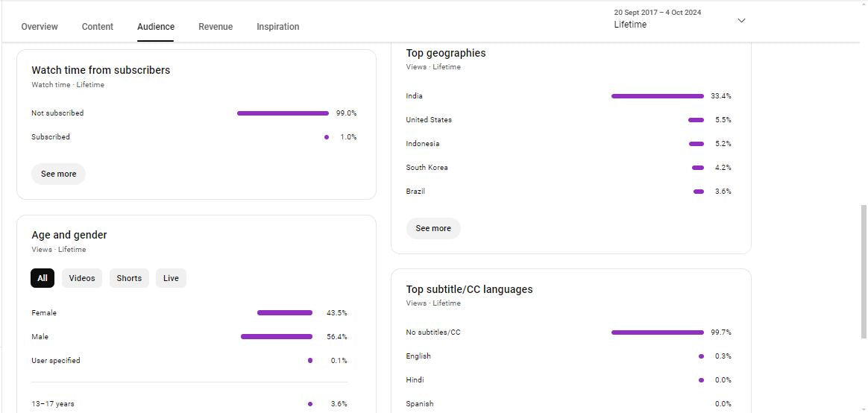Click the Female views bar
Screen dimensions: 868x413
tap(285, 313)
